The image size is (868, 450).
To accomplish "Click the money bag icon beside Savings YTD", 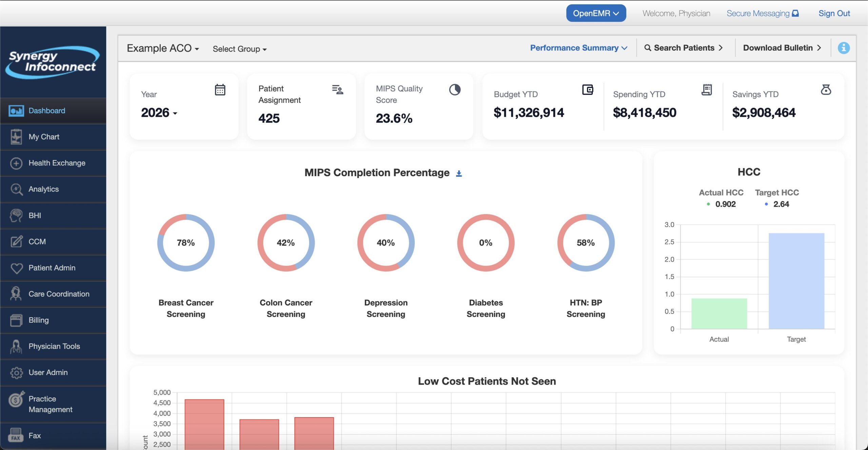I will pos(826,90).
